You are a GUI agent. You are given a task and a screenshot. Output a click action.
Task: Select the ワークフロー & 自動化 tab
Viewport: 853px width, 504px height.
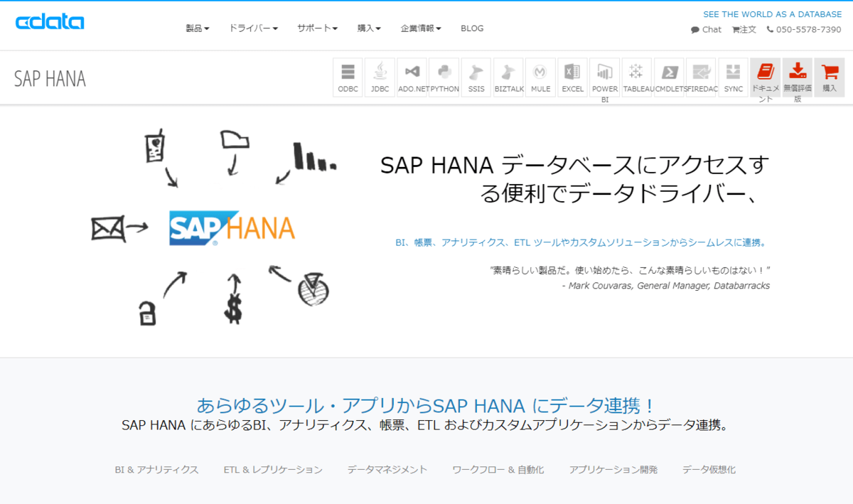click(498, 470)
